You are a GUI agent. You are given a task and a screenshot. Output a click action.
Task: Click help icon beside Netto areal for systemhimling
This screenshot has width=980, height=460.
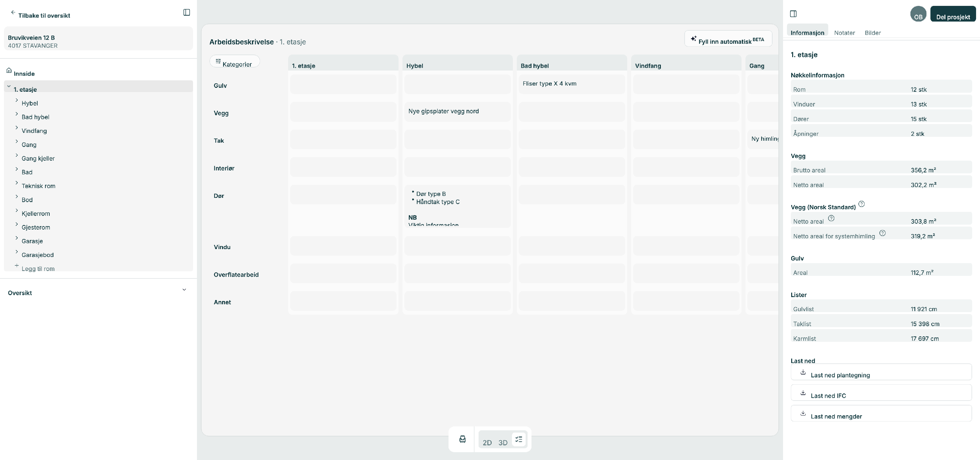(883, 233)
